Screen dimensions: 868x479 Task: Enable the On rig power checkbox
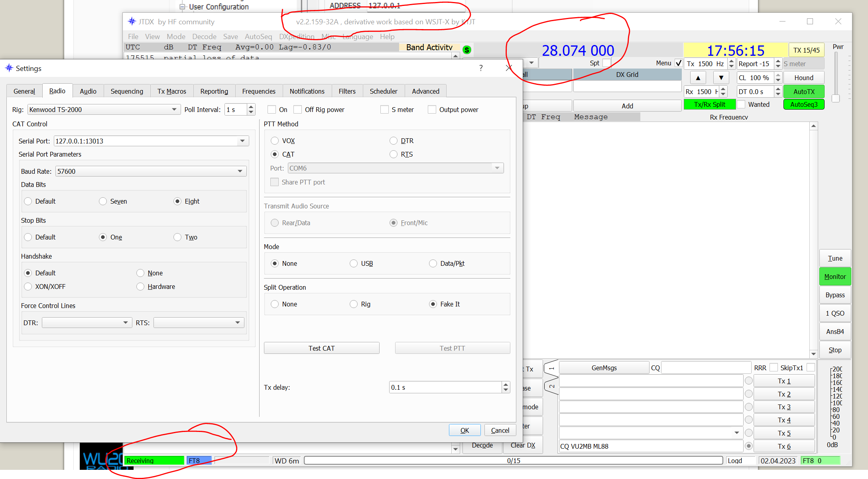coord(272,110)
